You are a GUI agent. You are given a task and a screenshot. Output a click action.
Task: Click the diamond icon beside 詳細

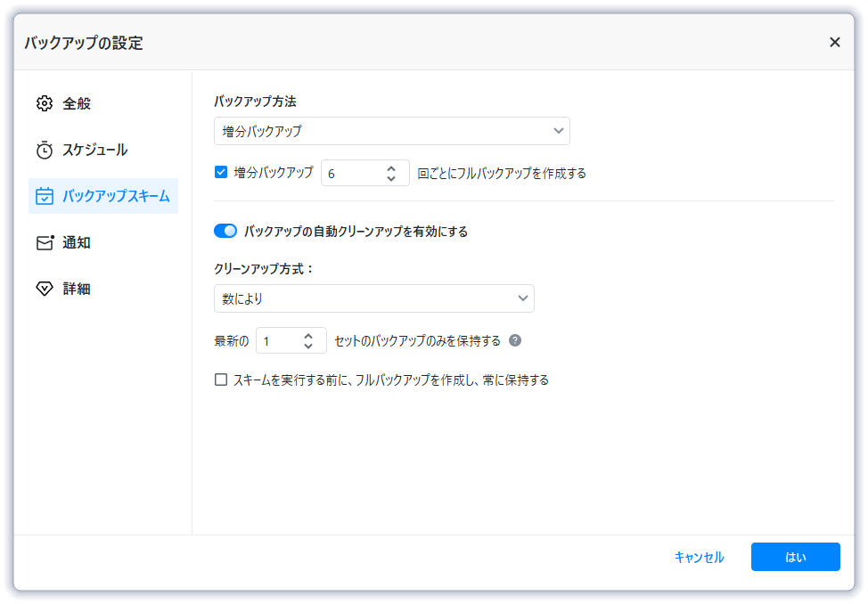pyautogui.click(x=45, y=289)
